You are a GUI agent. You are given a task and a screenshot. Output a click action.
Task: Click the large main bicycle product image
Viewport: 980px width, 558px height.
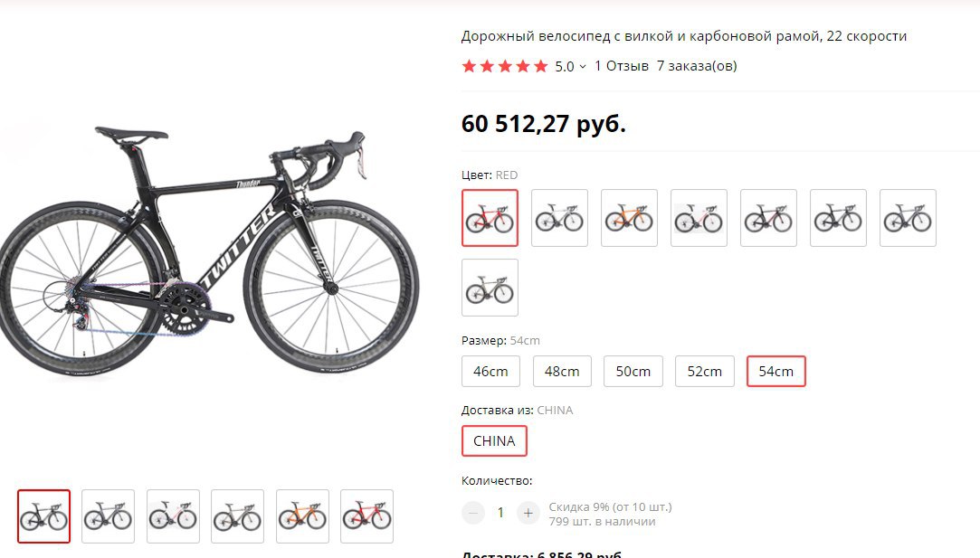(210, 253)
